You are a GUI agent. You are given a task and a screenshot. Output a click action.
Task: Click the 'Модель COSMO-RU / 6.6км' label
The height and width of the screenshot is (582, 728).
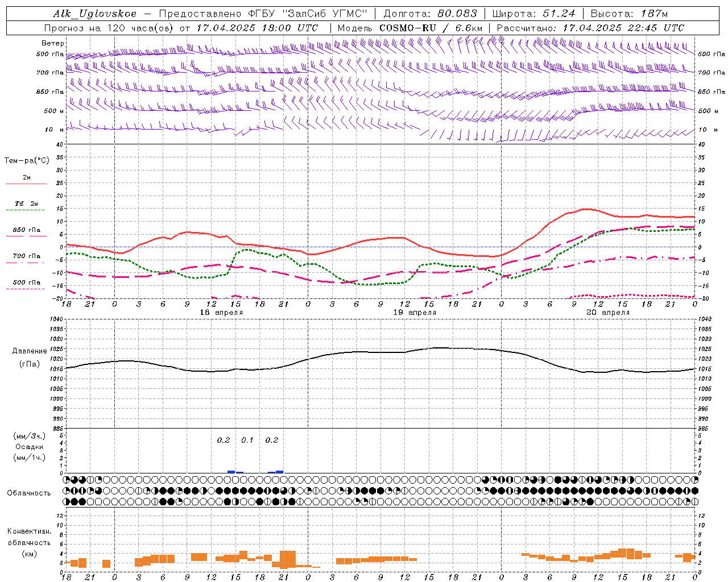(x=410, y=28)
